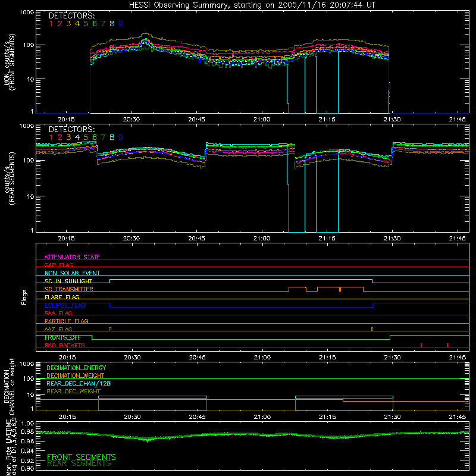
Task: Click the DECIMATION_ENERGY legend entry
Action: pyautogui.click(x=76, y=368)
